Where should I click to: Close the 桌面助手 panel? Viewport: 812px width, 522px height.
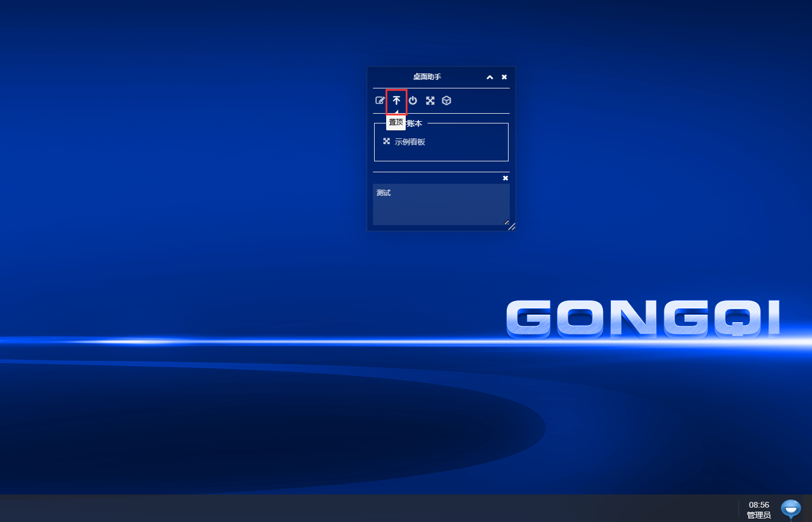click(504, 77)
